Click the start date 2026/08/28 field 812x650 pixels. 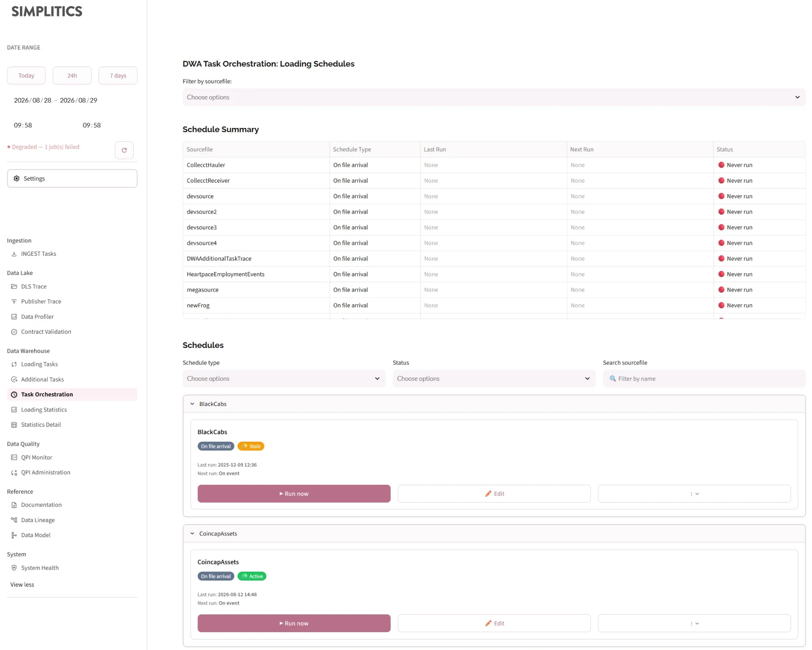[32, 101]
